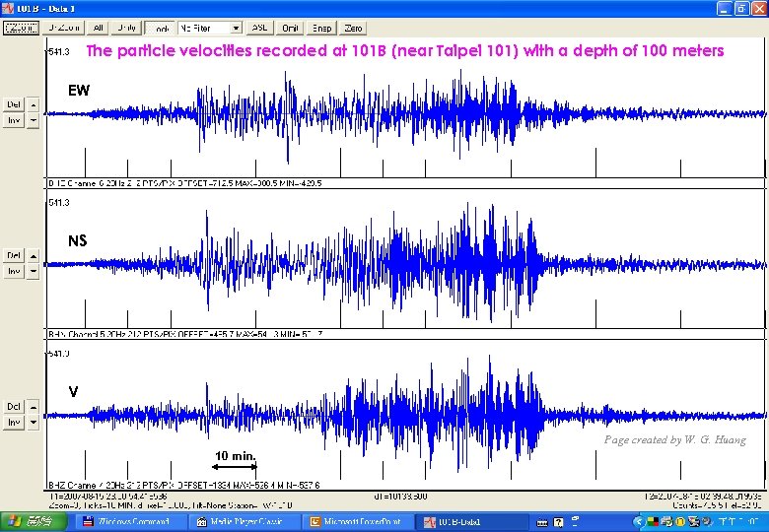Click the application icon in the title bar
The image size is (769, 532).
(7, 8)
